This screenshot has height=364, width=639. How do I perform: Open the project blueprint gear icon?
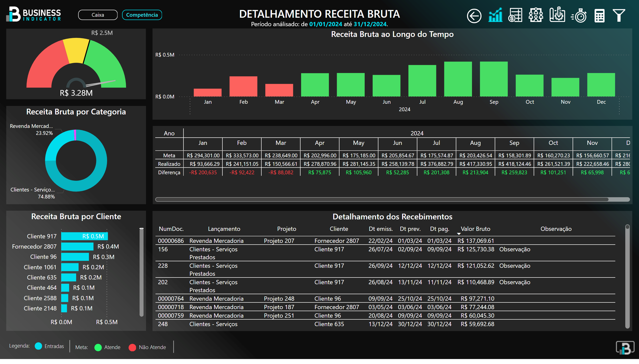point(557,15)
